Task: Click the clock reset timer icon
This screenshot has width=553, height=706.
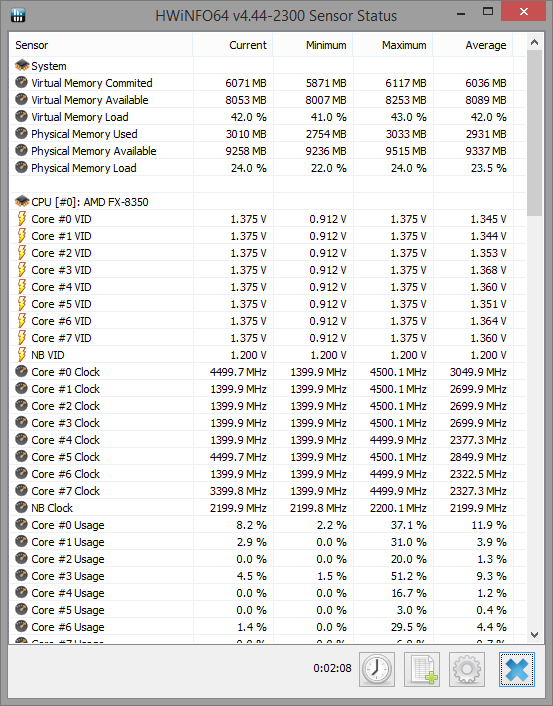Action: [376, 669]
